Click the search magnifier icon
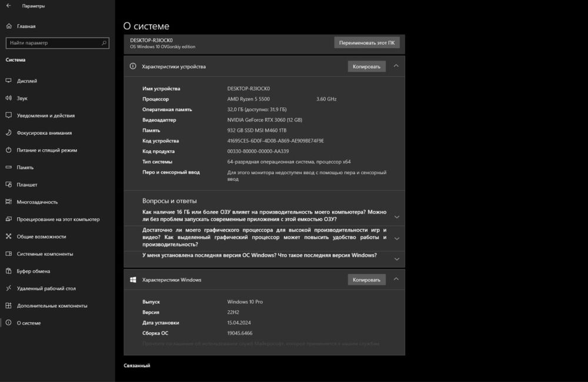This screenshot has width=588, height=382. pyautogui.click(x=104, y=43)
